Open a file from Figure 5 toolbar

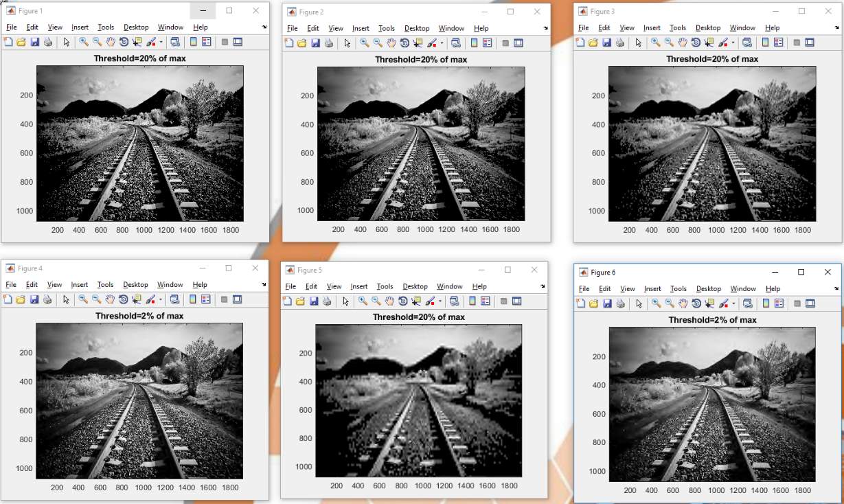click(300, 301)
